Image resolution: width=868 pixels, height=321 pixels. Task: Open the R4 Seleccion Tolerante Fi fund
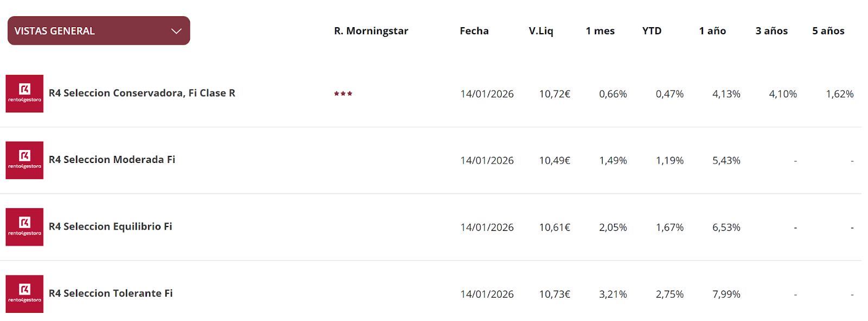pyautogui.click(x=111, y=293)
